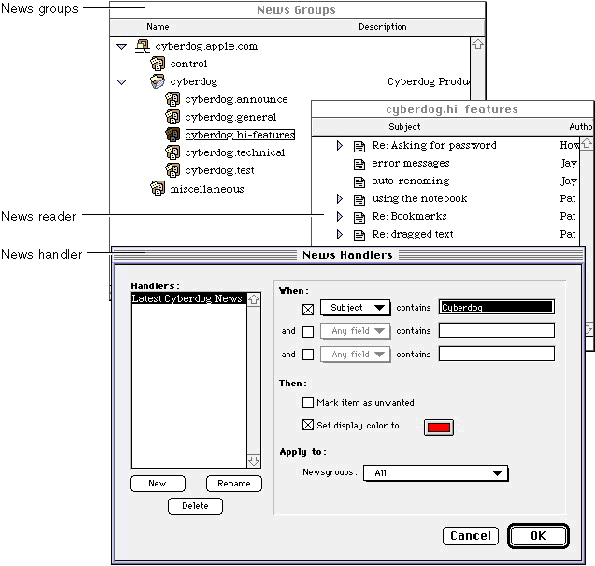
Task: Click the up arrow in Handlers list scrollbar
Action: point(253,300)
